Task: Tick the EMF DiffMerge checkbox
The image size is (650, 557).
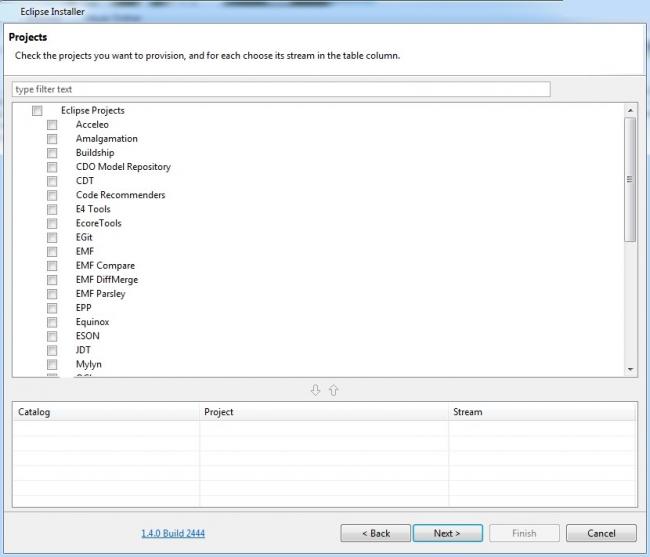Action: (52, 280)
